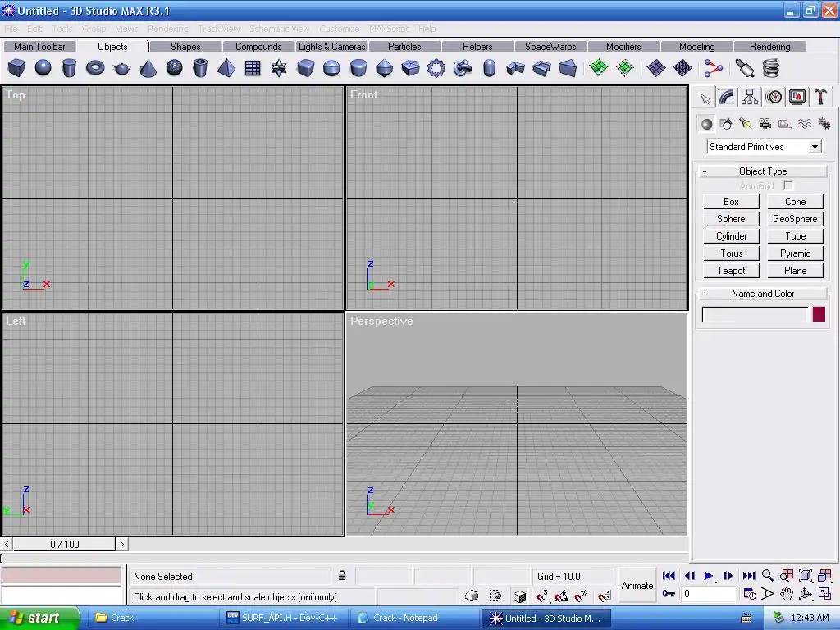Toggle the selection lock padlock
Image resolution: width=840 pixels, height=630 pixels.
pos(342,576)
